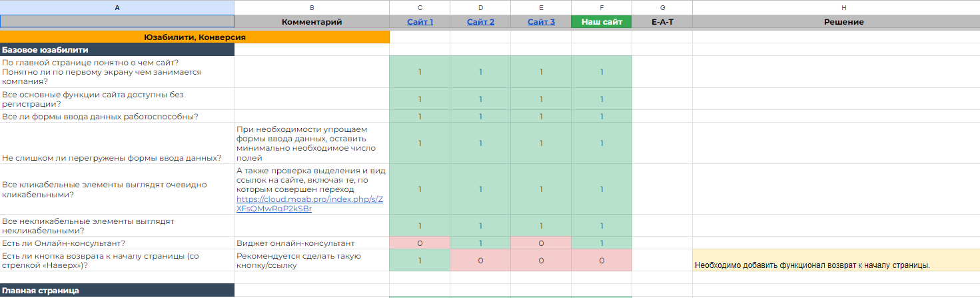Screen dimensions: 980x298
Task: Select the Комментарий header cell
Action: click(312, 22)
